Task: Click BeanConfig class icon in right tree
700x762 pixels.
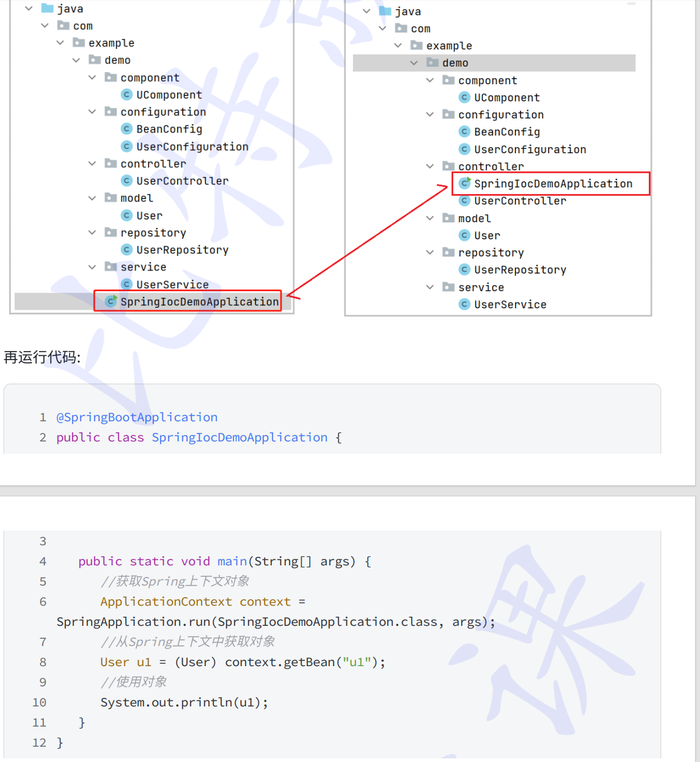Action: 465,132
